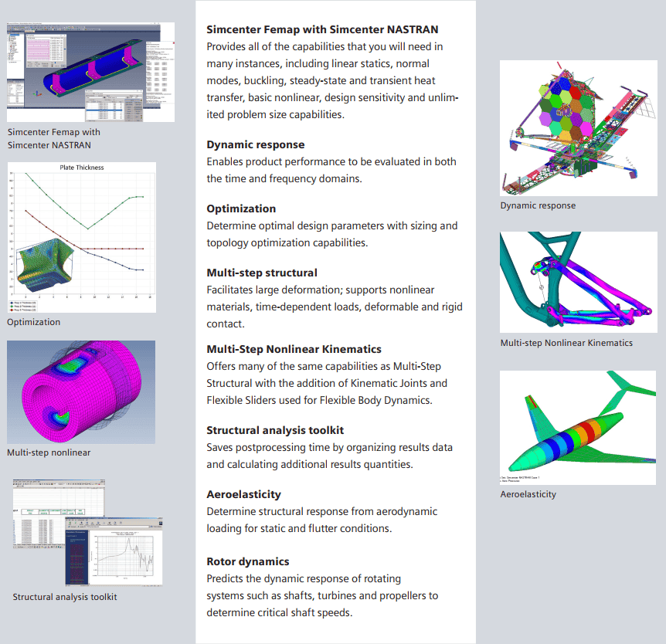Click the "Plate Thickness" chart title
This screenshot has width=666, height=644.
click(x=81, y=168)
